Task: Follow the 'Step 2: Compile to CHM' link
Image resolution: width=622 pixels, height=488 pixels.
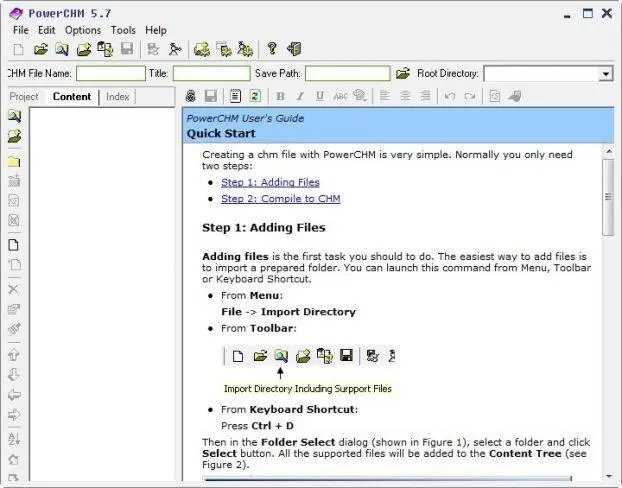Action: (x=280, y=198)
